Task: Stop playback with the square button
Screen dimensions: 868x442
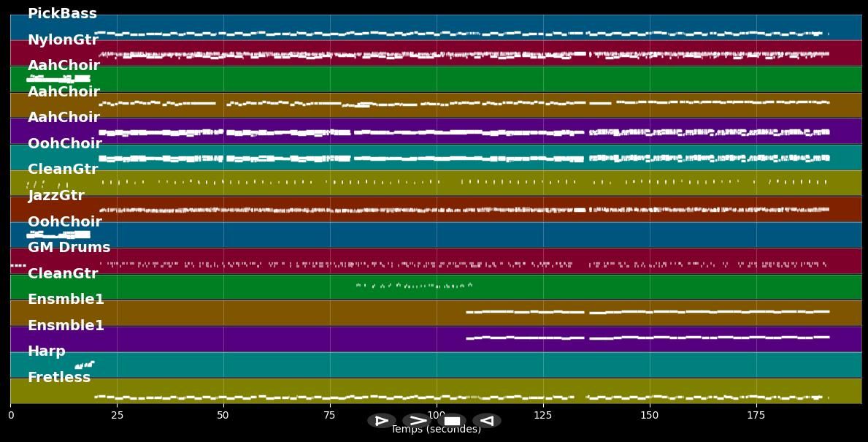Action: pyautogui.click(x=453, y=421)
